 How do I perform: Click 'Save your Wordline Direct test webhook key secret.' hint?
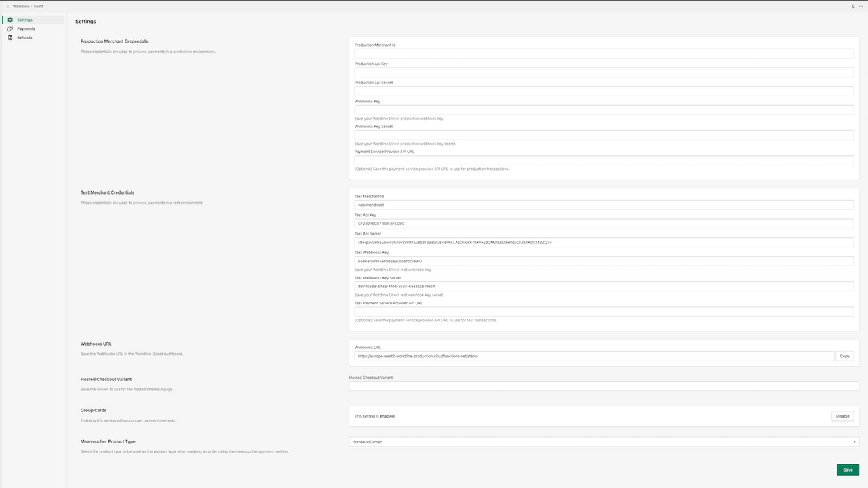(399, 295)
